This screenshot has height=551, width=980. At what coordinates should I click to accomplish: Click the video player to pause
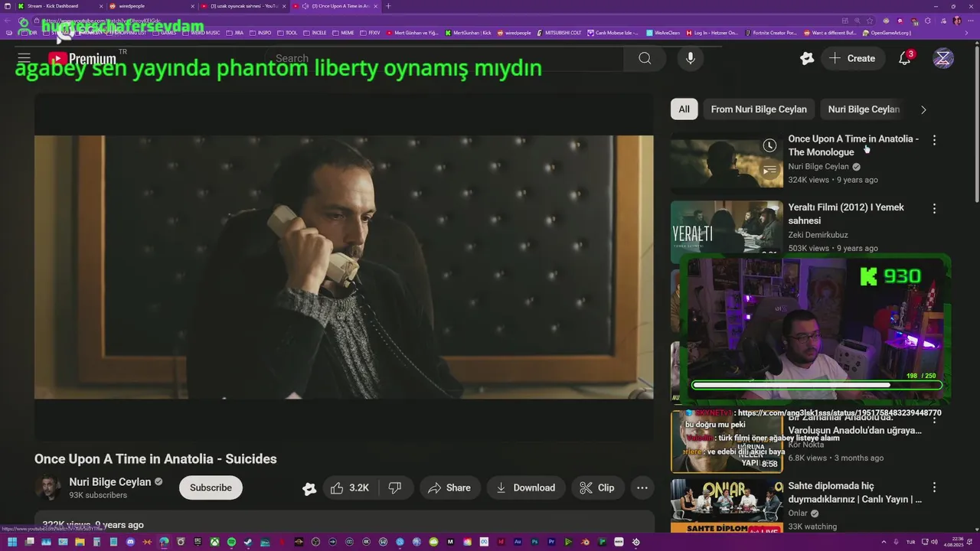(344, 266)
